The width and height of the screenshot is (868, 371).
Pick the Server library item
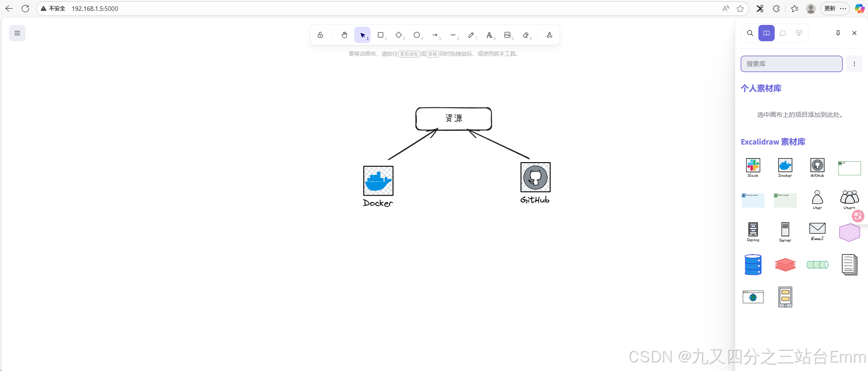click(x=785, y=232)
